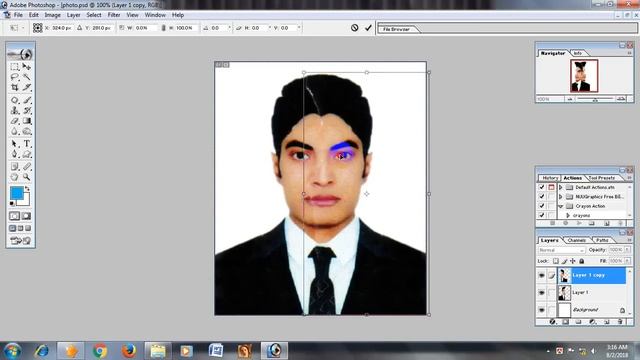The width and height of the screenshot is (640, 360).
Task: Open the layer blend mode dropdown
Action: [x=562, y=250]
